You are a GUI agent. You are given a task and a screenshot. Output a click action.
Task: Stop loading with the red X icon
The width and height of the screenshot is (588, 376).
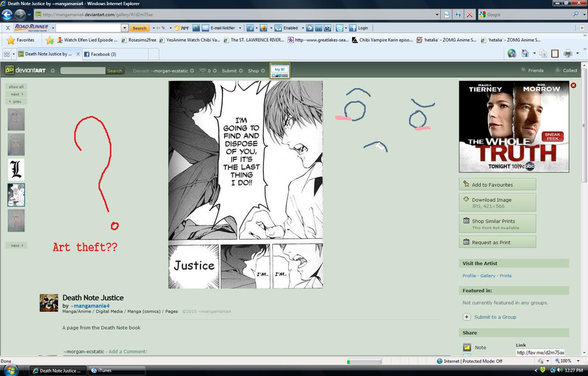[x=470, y=14]
